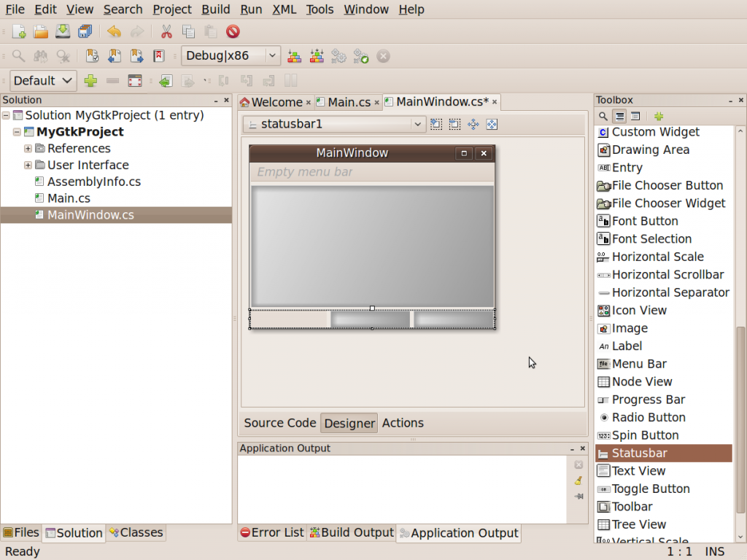Screen dimensions: 747x560
Task: Go to previous bookmark icon
Action: 115,56
